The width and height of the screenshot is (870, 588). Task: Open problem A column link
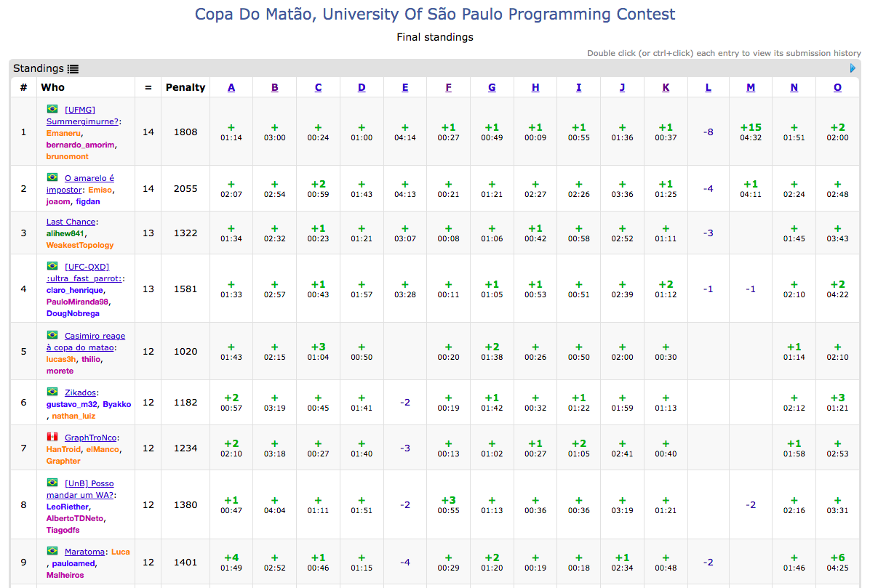click(231, 87)
